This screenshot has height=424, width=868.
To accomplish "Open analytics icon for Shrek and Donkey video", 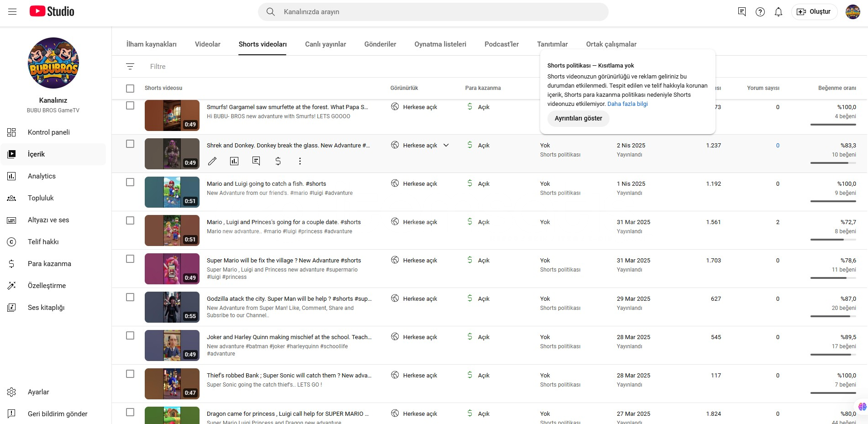I will pyautogui.click(x=234, y=161).
